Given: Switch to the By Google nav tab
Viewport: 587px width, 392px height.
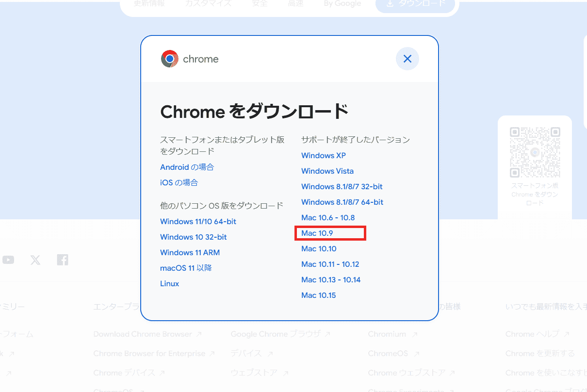Looking at the screenshot, I should [x=342, y=4].
